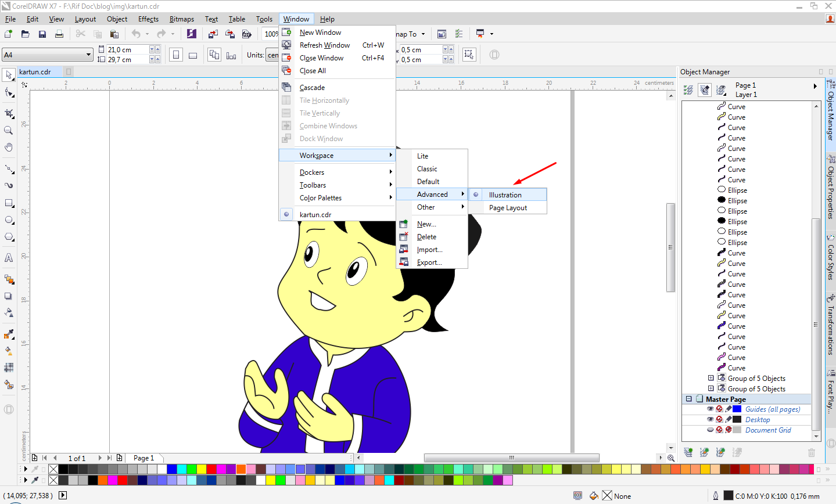This screenshot has width=836, height=504.
Task: Toggle visibility of the Desktop layer
Action: (x=711, y=419)
